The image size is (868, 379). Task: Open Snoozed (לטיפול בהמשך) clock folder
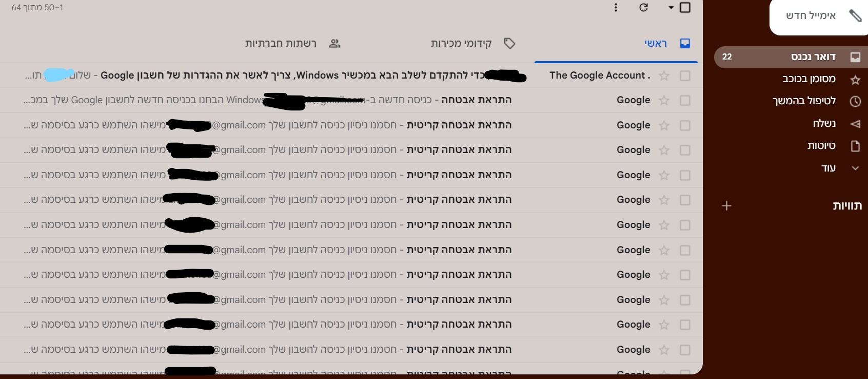coord(804,101)
